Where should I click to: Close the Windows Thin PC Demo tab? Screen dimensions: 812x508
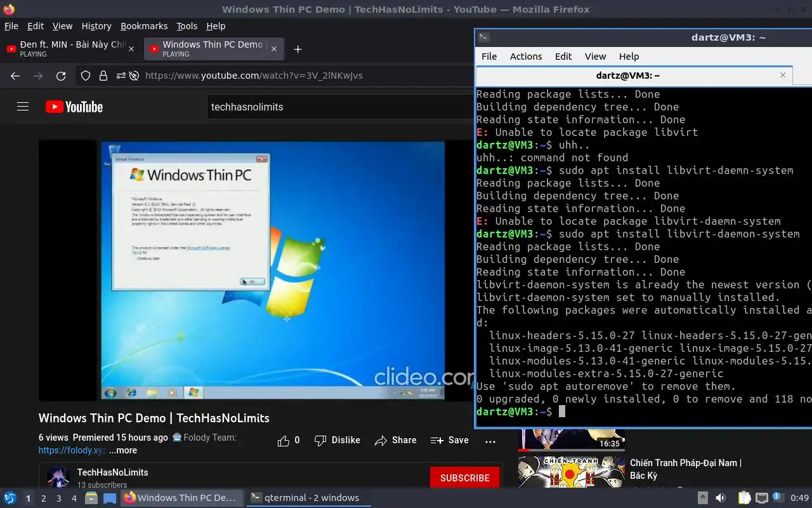[x=274, y=49]
